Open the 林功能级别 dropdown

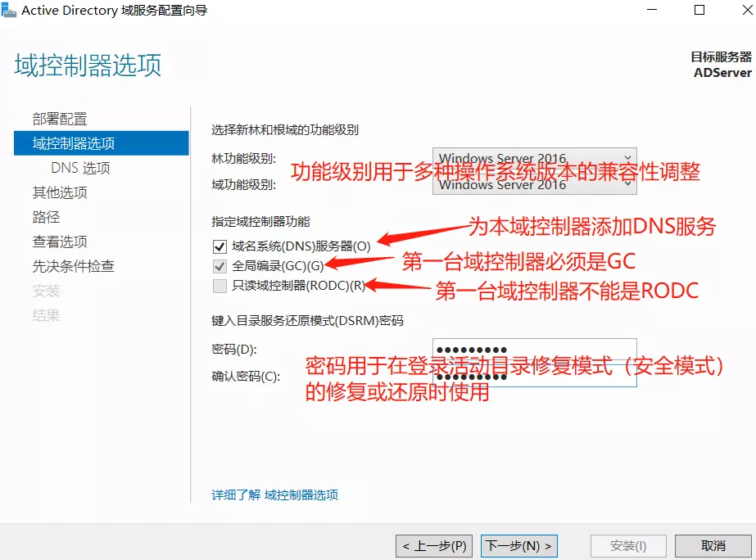[627, 158]
